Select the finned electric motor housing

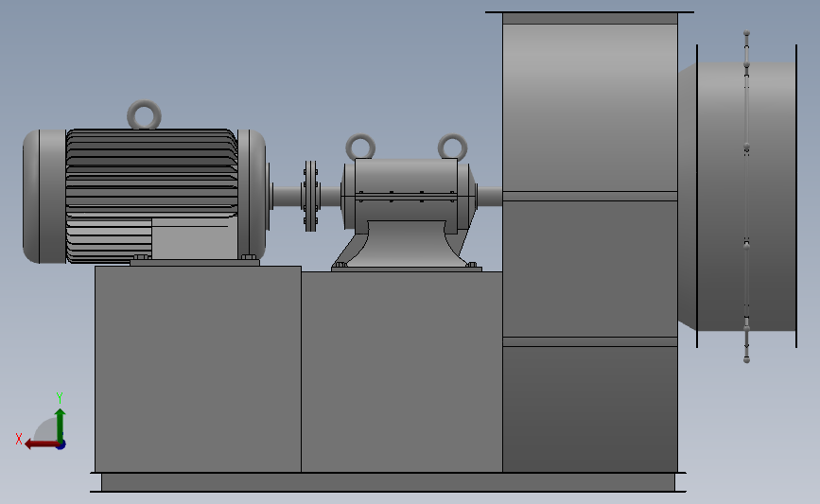[x=151, y=196]
